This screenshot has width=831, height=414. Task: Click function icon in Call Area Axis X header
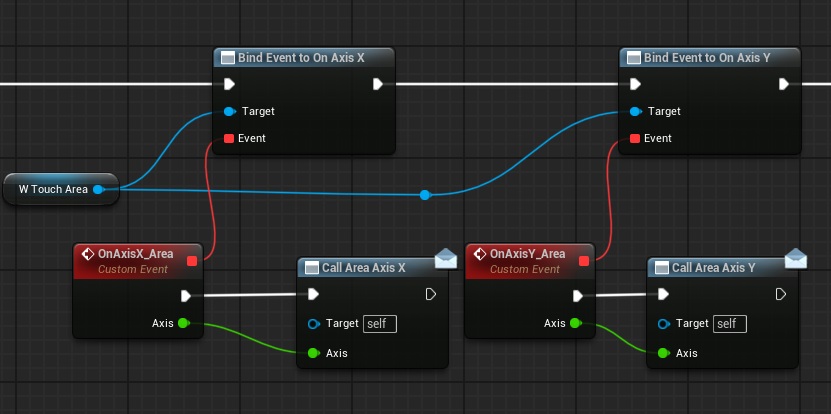pos(312,268)
